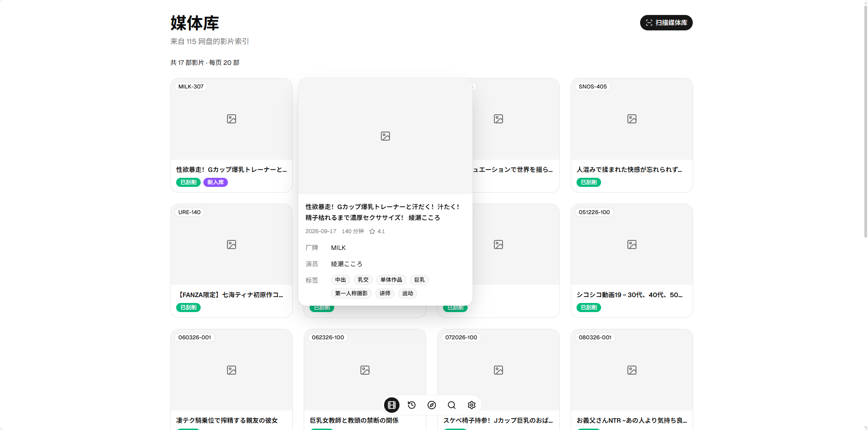Click the 140 分钟 duration text
868x430 pixels.
click(353, 231)
